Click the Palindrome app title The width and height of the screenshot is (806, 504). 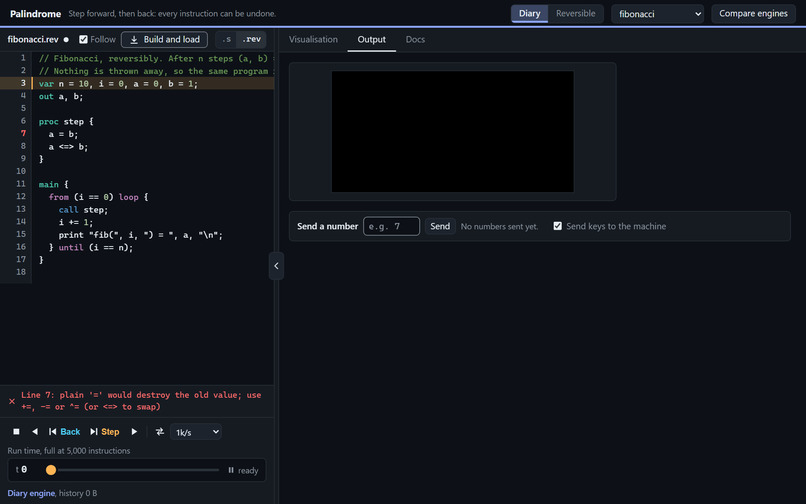35,14
